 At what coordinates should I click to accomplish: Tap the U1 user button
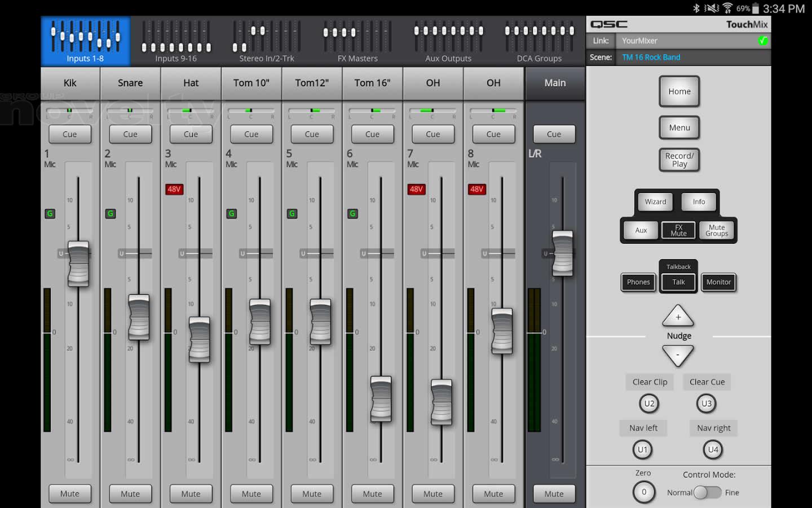coord(642,450)
